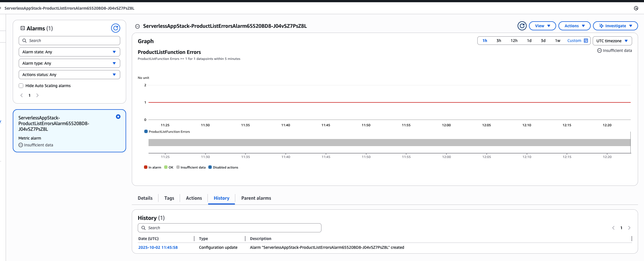The image size is (644, 261).
Task: Go to next alarms page arrow
Action: click(37, 95)
